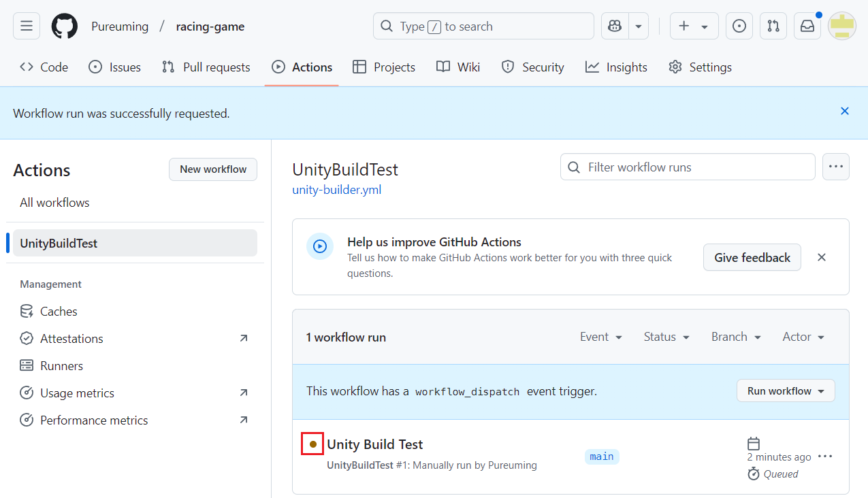Switch to the Code tab
Screen dimensions: 868x498
[x=44, y=67]
